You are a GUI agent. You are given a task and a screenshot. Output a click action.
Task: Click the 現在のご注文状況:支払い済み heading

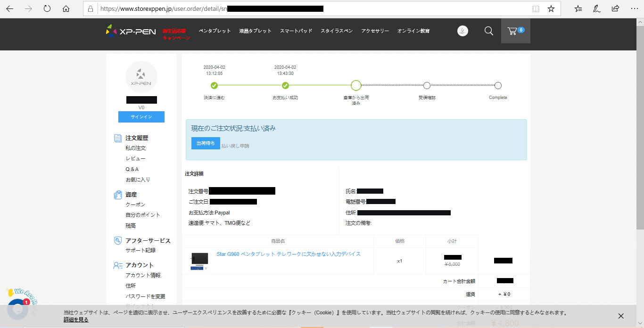233,128
